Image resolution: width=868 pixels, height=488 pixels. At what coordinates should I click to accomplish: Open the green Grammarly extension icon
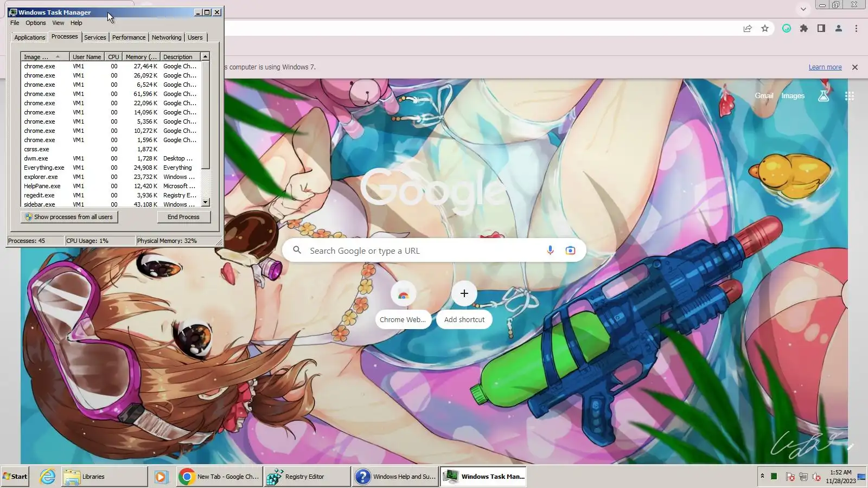tap(787, 29)
